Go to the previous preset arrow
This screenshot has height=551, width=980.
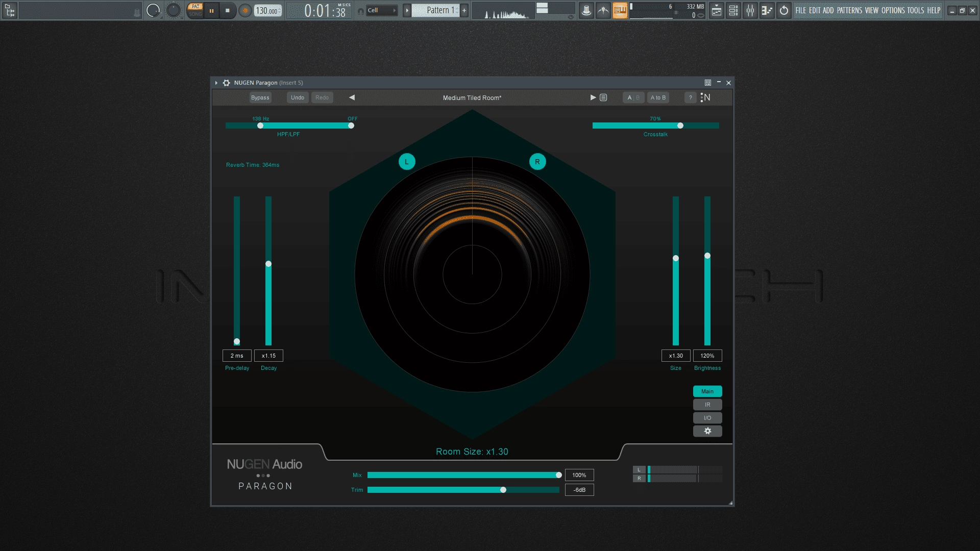pyautogui.click(x=352, y=97)
